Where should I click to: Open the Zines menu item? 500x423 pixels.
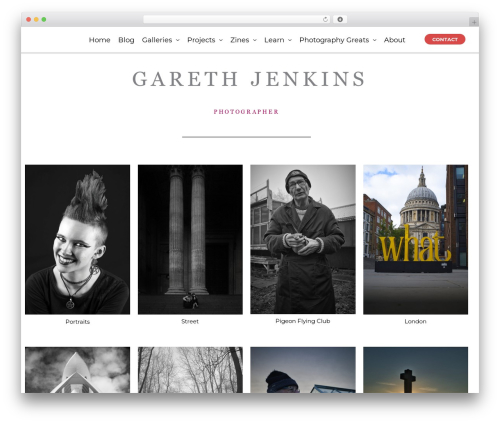240,40
